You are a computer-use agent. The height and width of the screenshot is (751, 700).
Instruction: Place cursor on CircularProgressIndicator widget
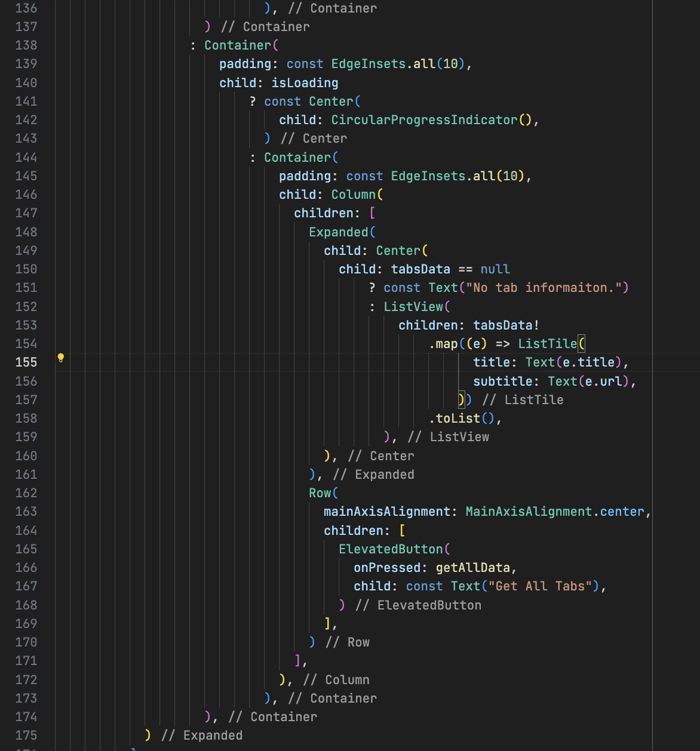[x=424, y=120]
